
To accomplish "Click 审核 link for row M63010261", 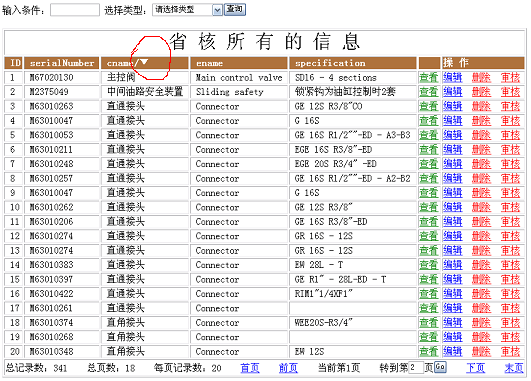I will (x=510, y=308).
